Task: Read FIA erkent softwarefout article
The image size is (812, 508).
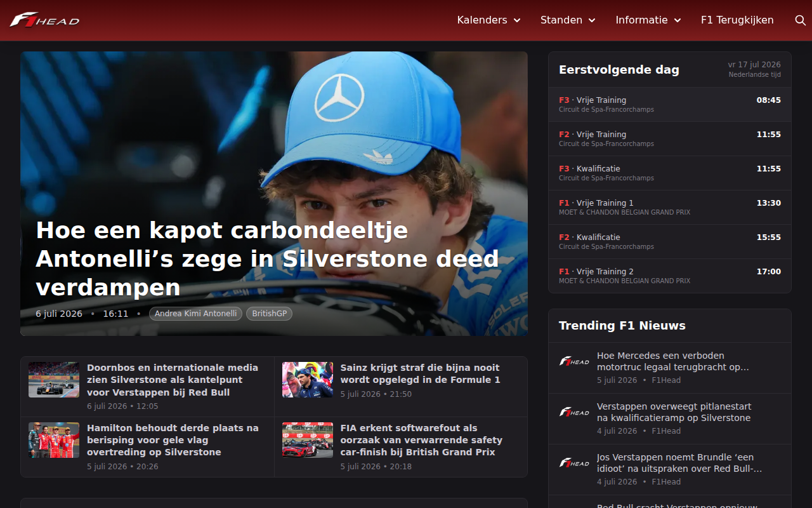Action: tap(421, 440)
